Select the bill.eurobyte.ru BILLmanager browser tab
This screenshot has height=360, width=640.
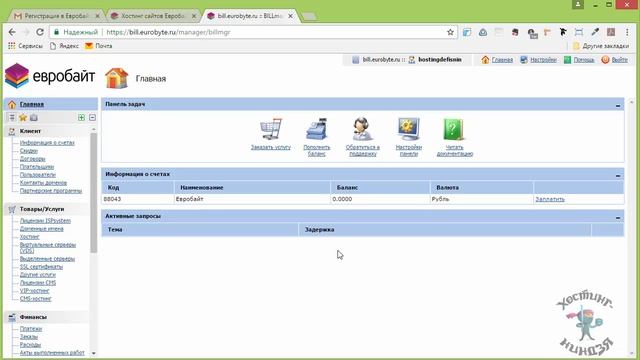[250, 16]
